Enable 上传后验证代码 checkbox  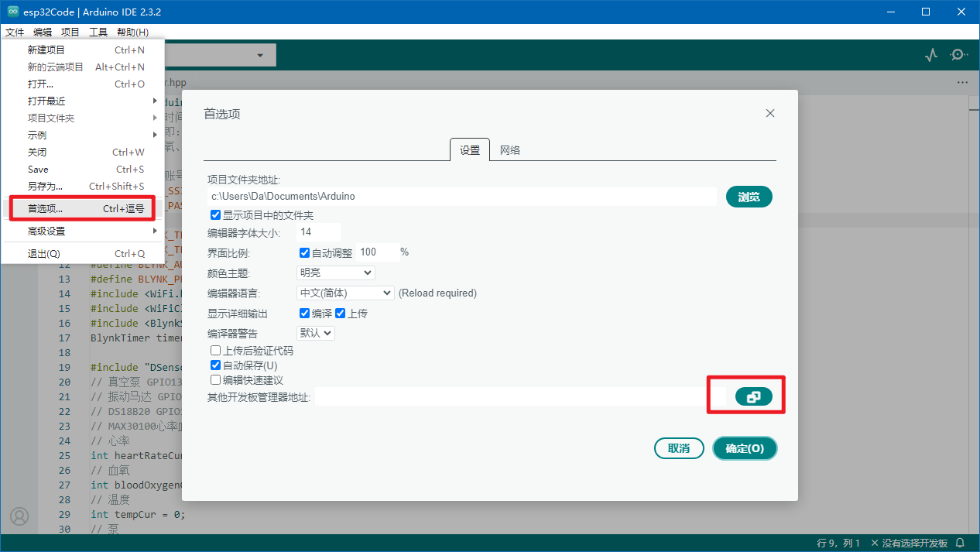[216, 351]
